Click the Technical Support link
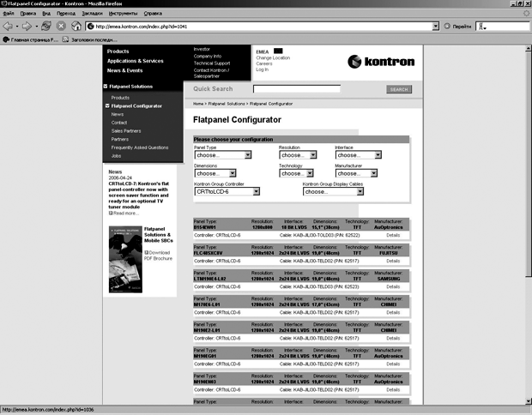532x415 pixels. [x=212, y=63]
